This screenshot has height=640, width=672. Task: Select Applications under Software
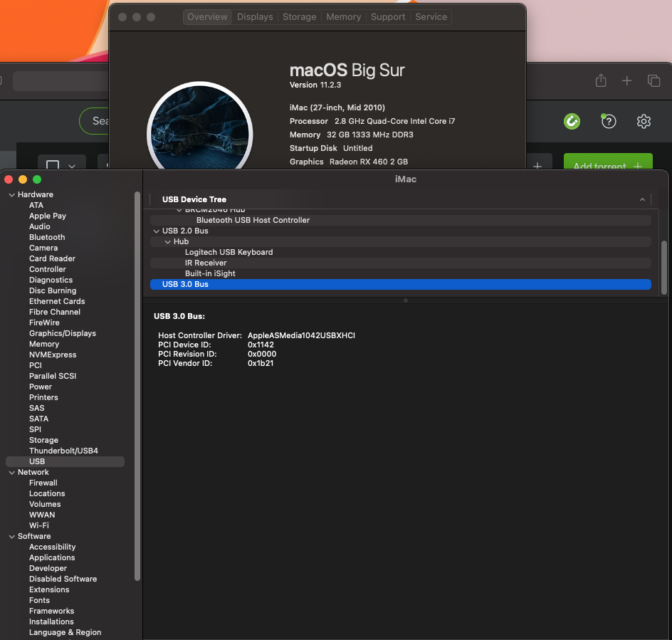pyautogui.click(x=52, y=557)
